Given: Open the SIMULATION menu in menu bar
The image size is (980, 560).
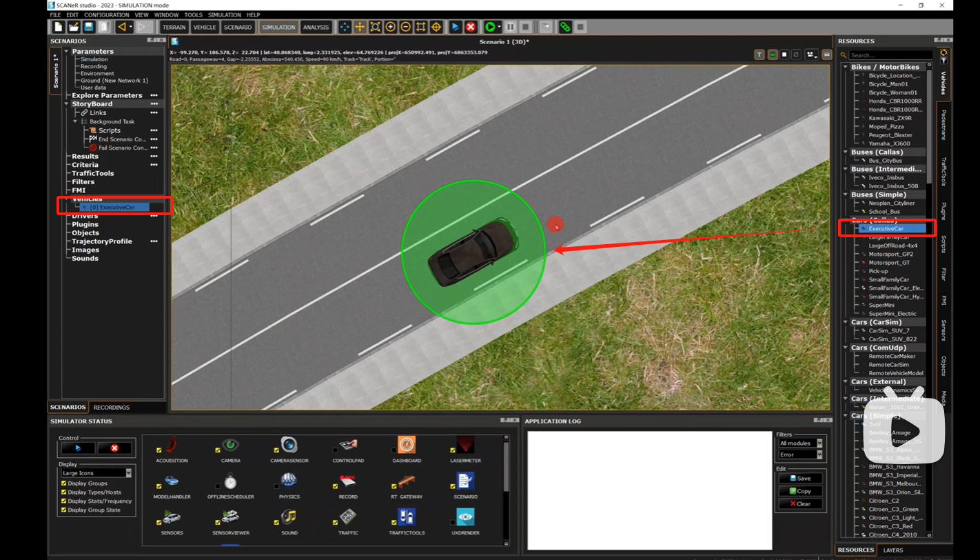Looking at the screenshot, I should pyautogui.click(x=224, y=14).
